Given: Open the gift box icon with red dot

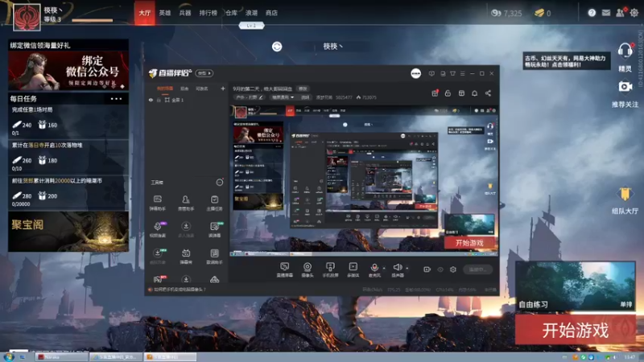Looking at the screenshot, I should (x=435, y=93).
